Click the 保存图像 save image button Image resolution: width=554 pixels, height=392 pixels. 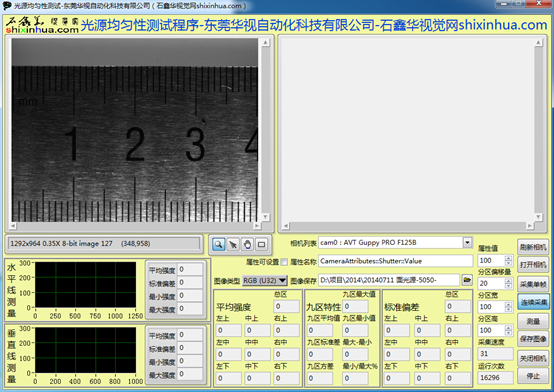coord(533,339)
